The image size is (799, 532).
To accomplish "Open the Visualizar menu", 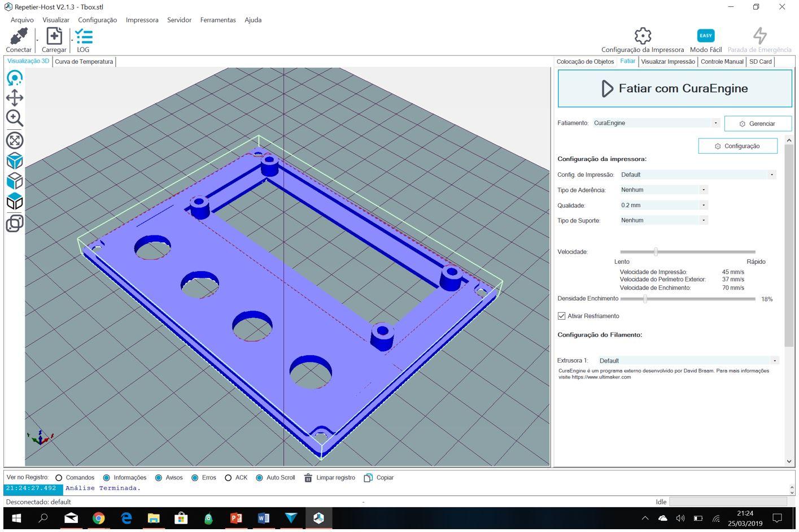I will [56, 20].
